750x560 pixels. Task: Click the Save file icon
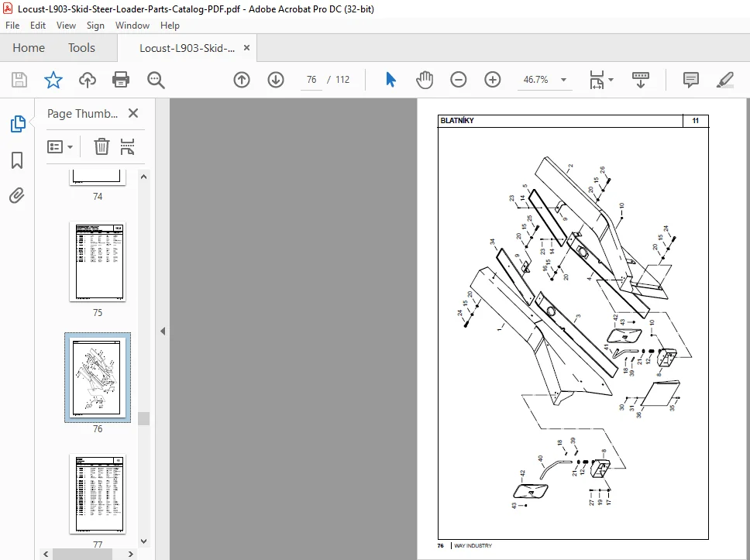(x=19, y=79)
